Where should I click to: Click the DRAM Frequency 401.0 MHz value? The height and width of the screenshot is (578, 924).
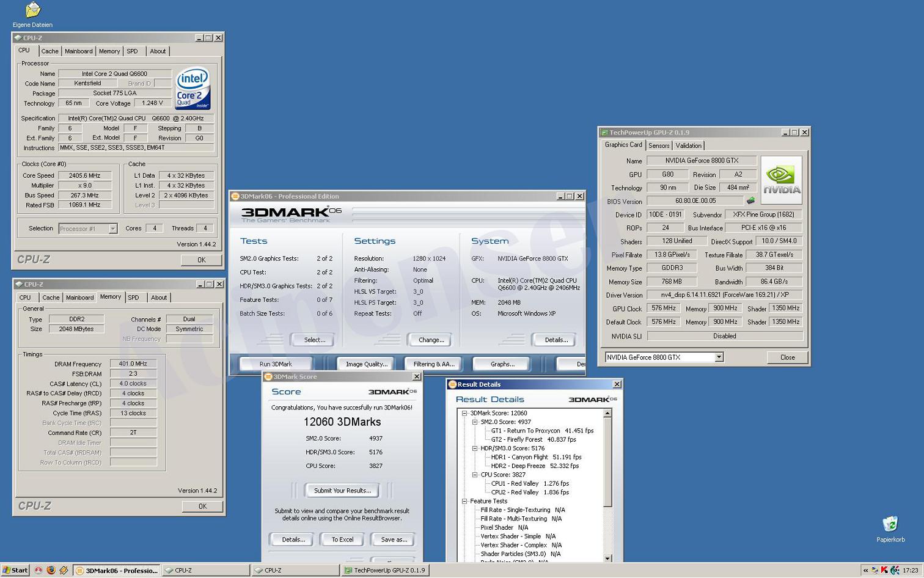(x=133, y=364)
